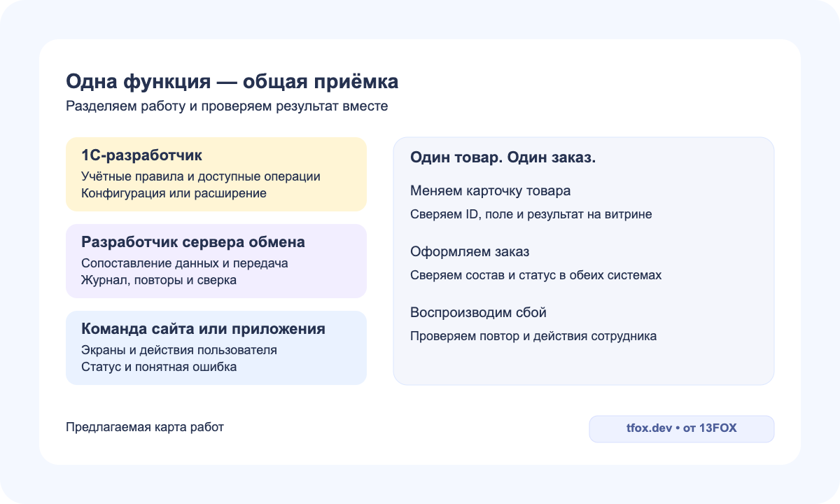Click 'Оформляем заказ' step
The width and height of the screenshot is (840, 504).
coord(470,251)
